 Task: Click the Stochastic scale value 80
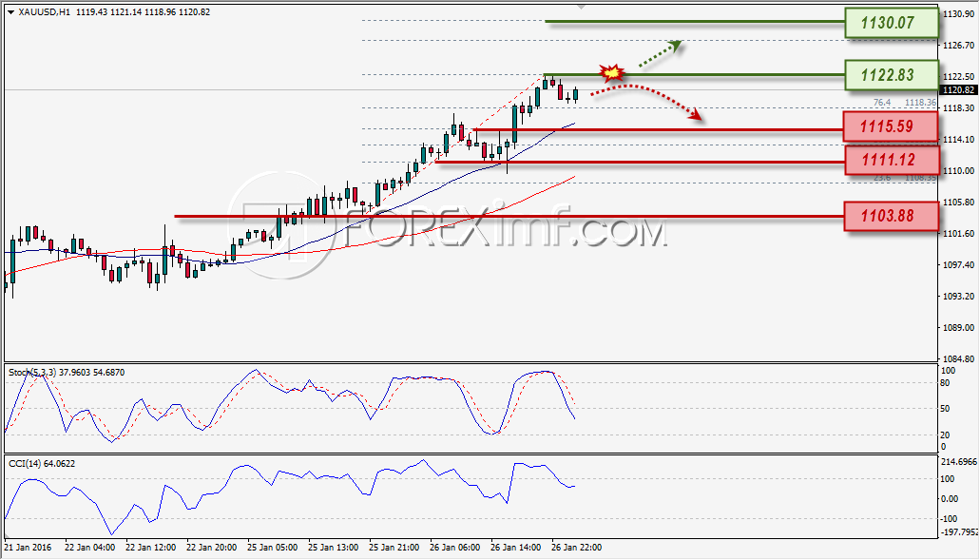[x=945, y=383]
